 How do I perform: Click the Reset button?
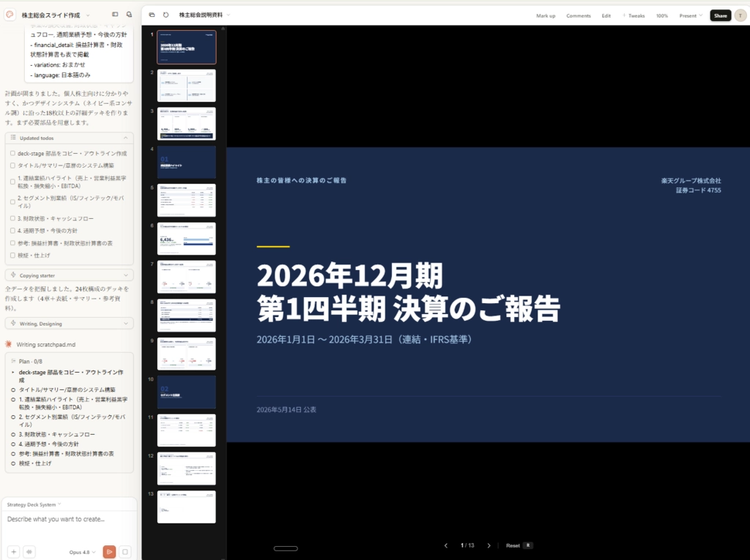tap(513, 545)
